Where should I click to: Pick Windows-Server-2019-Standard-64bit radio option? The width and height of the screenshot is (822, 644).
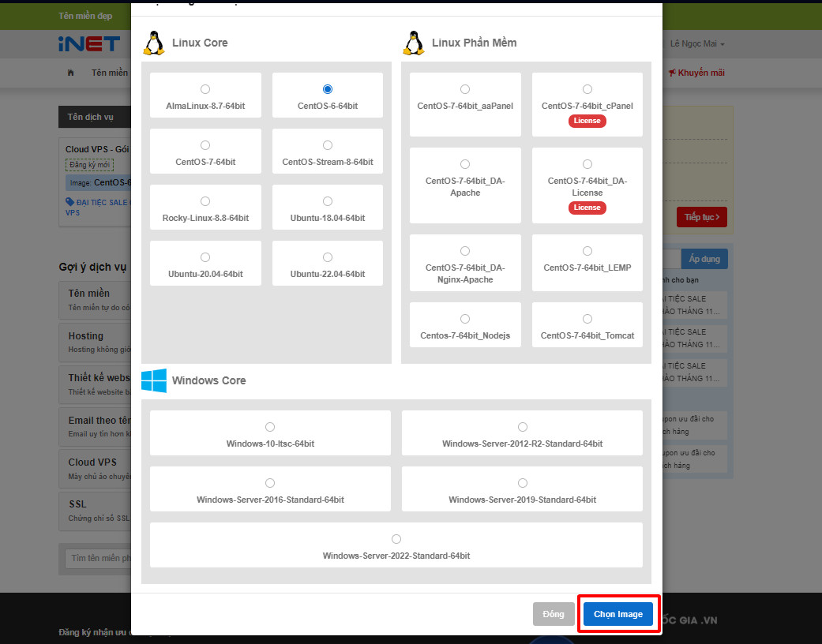click(522, 483)
